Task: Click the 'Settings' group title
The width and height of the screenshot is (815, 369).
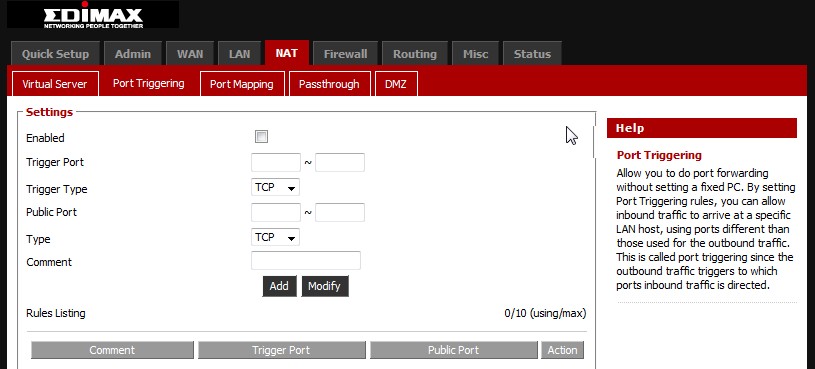Action: 49,112
